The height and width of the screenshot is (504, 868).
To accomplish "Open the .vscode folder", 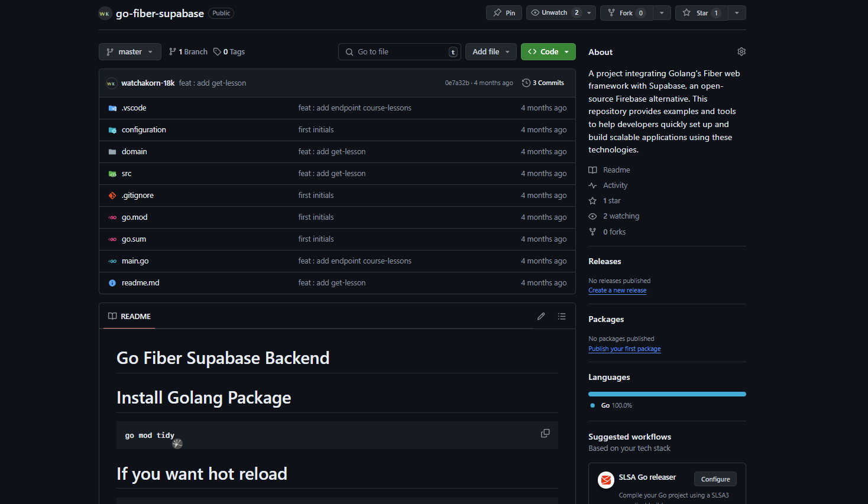I will tap(134, 108).
